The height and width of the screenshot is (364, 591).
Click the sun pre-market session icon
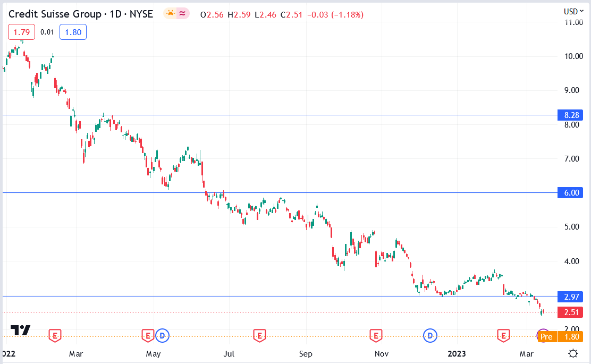(x=171, y=14)
